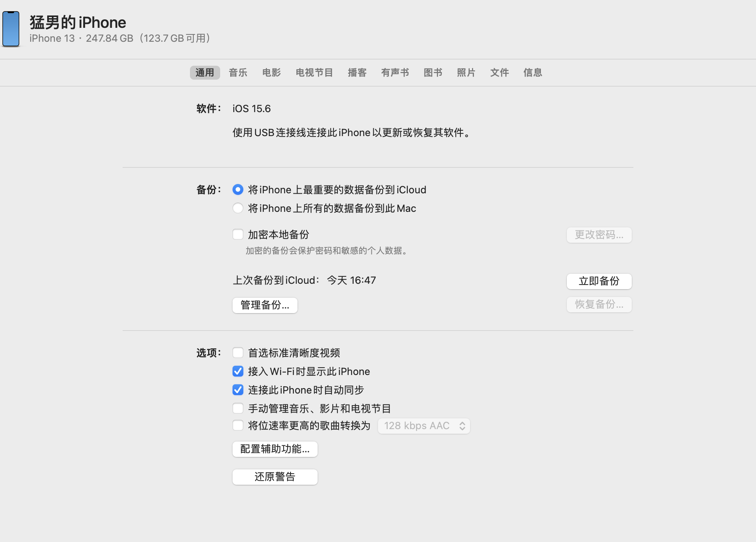Screen dimensions: 756x542
Task: Select the iCloud backup radio button
Action: [238, 189]
